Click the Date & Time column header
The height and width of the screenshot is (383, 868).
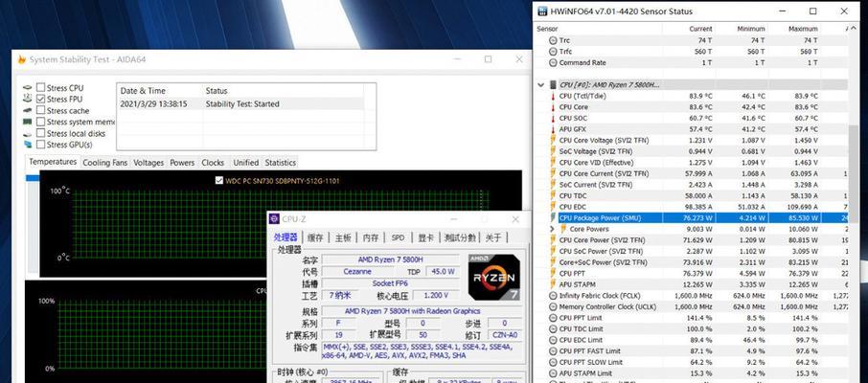(x=160, y=91)
